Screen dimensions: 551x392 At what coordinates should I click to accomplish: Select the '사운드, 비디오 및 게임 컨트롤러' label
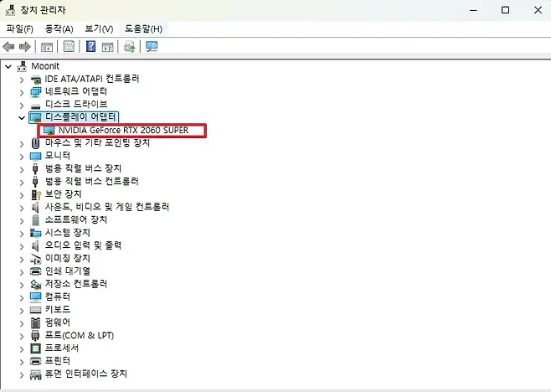tap(107, 207)
